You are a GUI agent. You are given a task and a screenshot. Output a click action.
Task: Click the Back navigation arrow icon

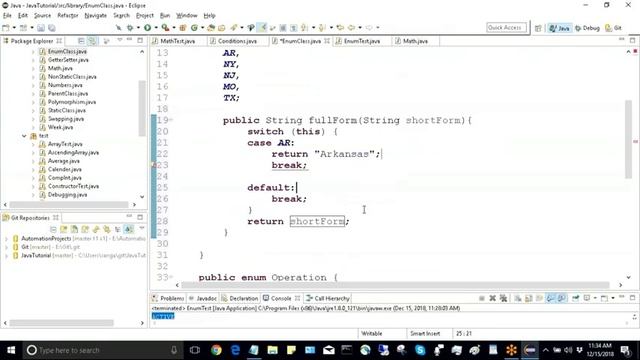tap(351, 28)
